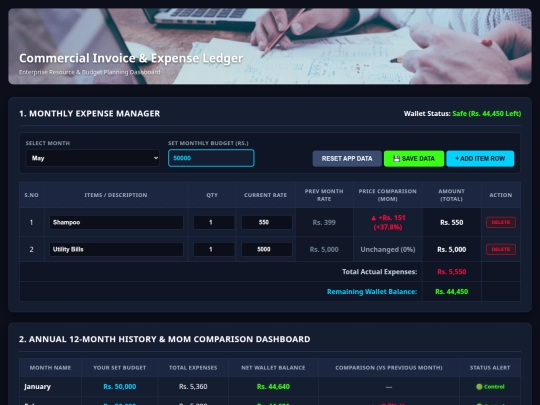
Task: Click the +Rs. 151 price comparison cell
Action: [x=388, y=222]
